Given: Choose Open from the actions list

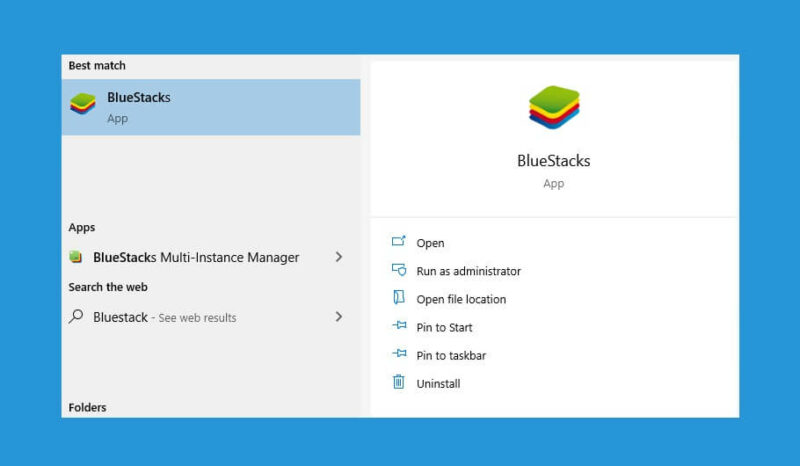Looking at the screenshot, I should pos(430,243).
